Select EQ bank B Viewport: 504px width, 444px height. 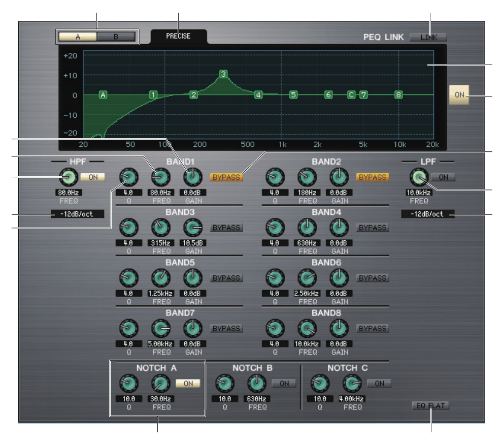(116, 37)
